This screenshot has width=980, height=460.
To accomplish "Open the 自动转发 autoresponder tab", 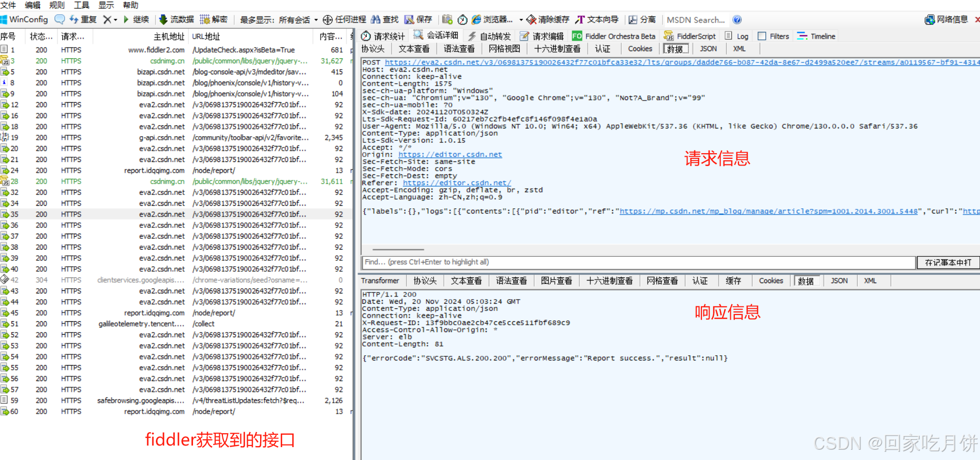I will (x=489, y=36).
